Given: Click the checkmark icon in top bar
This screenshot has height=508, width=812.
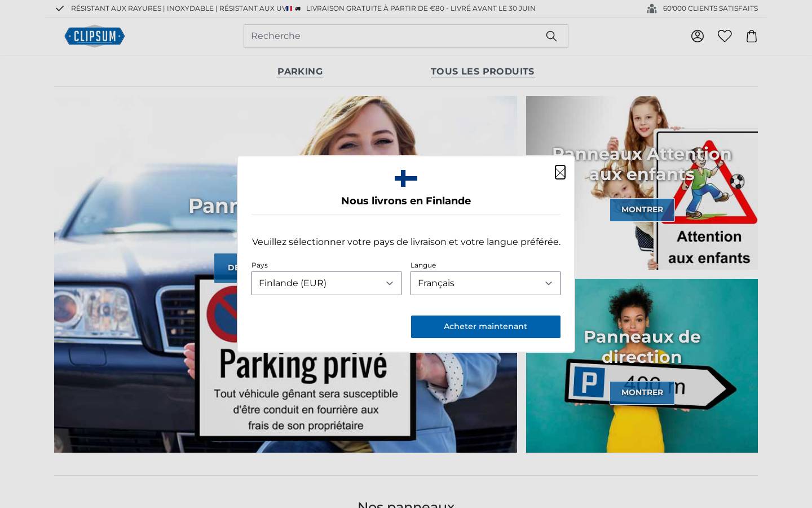Looking at the screenshot, I should pyautogui.click(x=60, y=8).
